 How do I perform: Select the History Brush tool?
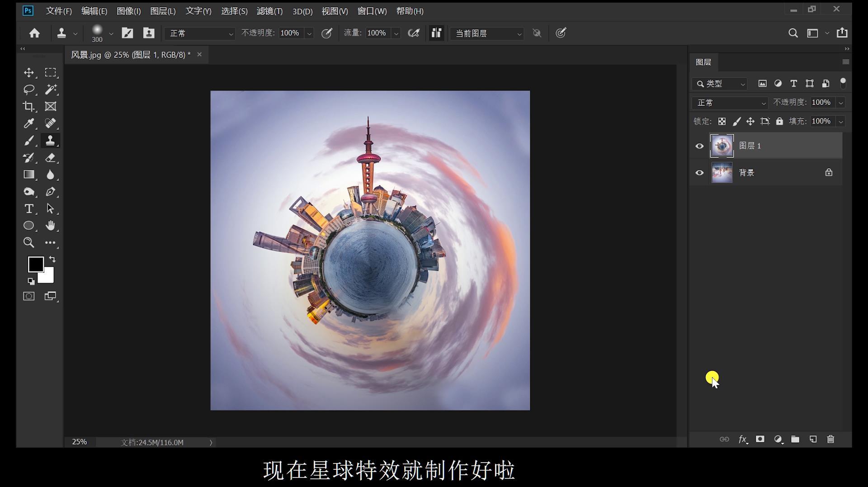point(29,158)
